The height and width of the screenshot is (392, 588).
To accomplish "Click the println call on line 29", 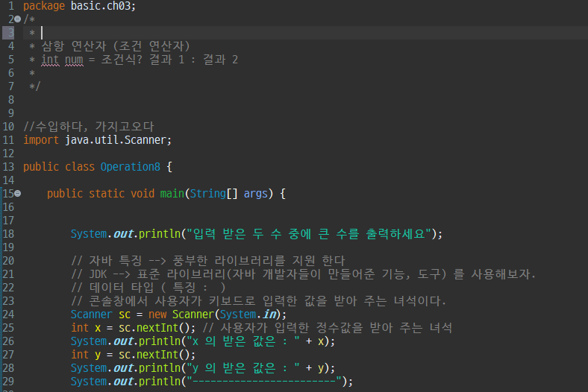I will [160, 382].
